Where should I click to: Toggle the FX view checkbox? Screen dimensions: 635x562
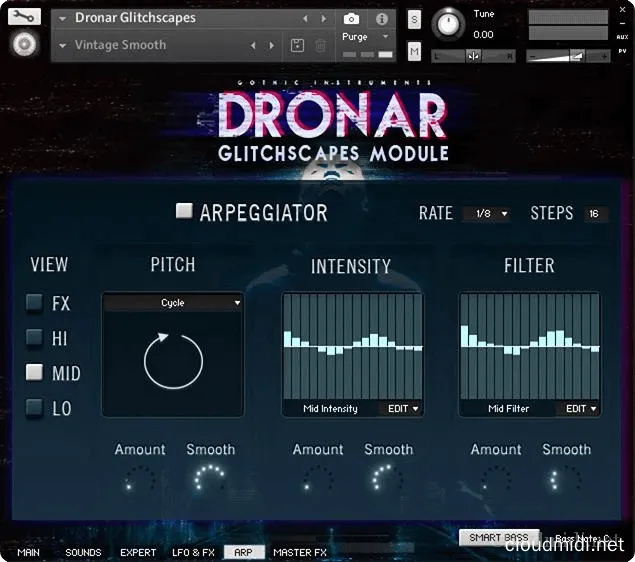click(x=35, y=302)
